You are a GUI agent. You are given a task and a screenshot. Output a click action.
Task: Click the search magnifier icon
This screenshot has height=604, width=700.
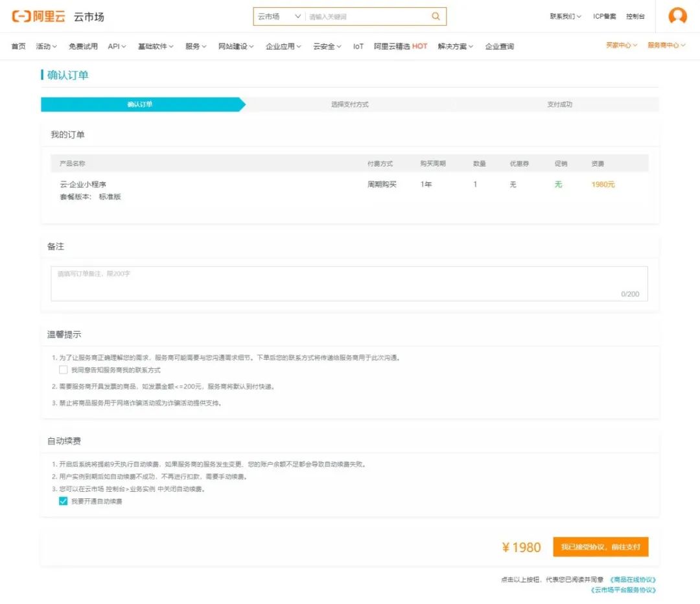[x=436, y=16]
